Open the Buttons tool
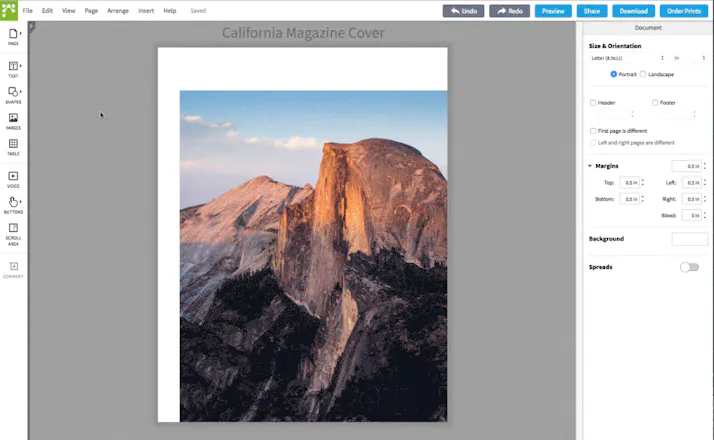 pyautogui.click(x=13, y=205)
